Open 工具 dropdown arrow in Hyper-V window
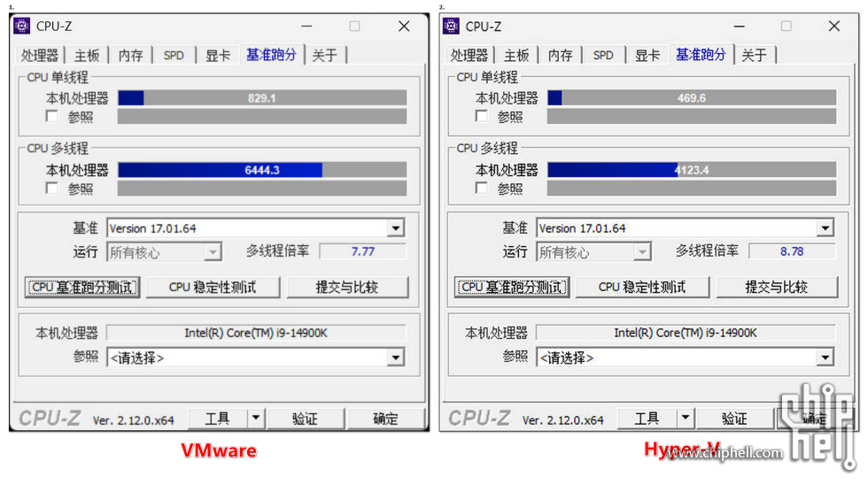 tap(686, 419)
